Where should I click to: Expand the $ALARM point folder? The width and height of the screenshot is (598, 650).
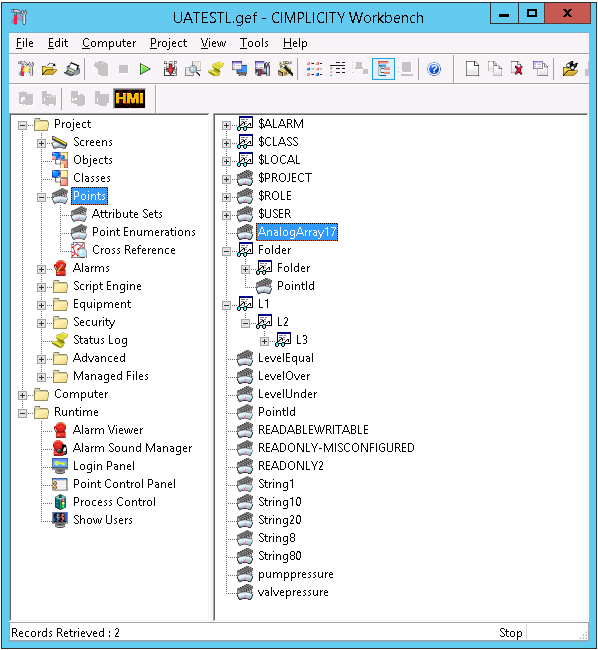point(226,125)
